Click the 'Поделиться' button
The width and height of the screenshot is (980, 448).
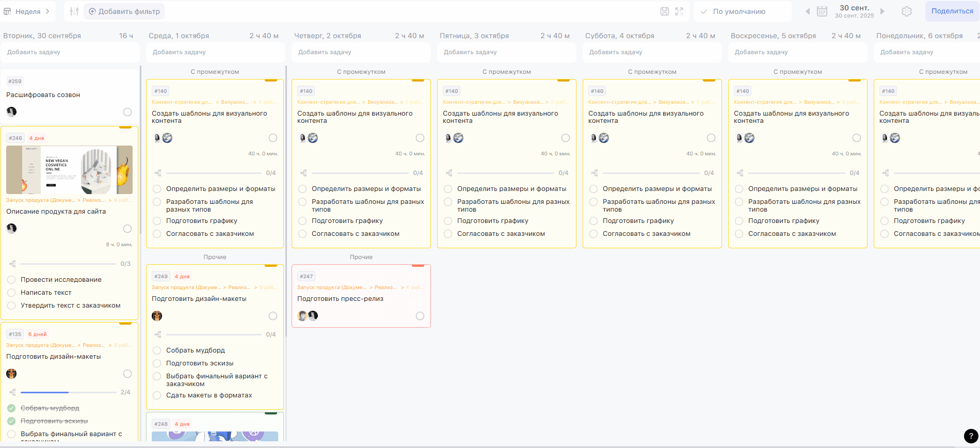coord(952,11)
